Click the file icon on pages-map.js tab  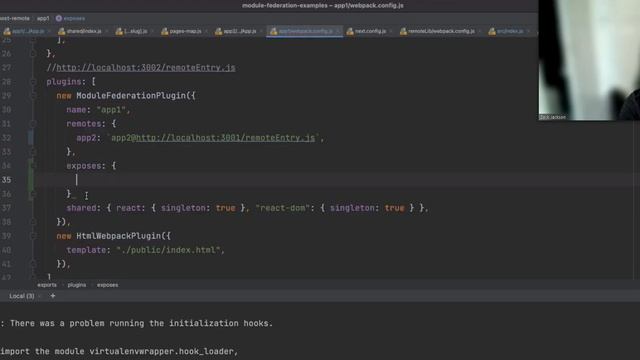coord(164,31)
